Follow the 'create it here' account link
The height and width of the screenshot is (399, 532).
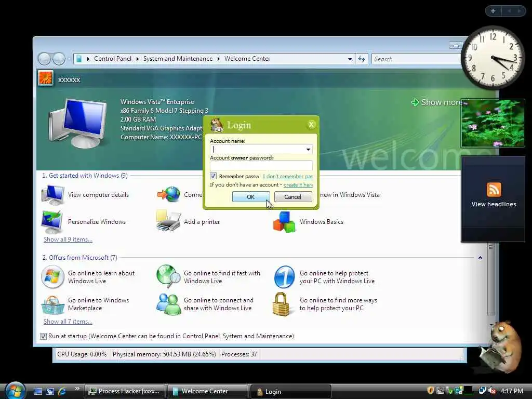click(x=298, y=185)
